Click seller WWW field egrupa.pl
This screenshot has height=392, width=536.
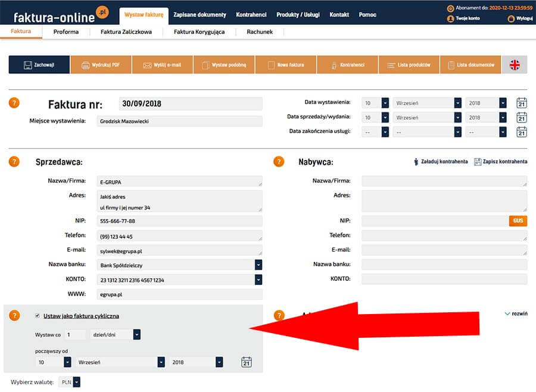pos(179,294)
